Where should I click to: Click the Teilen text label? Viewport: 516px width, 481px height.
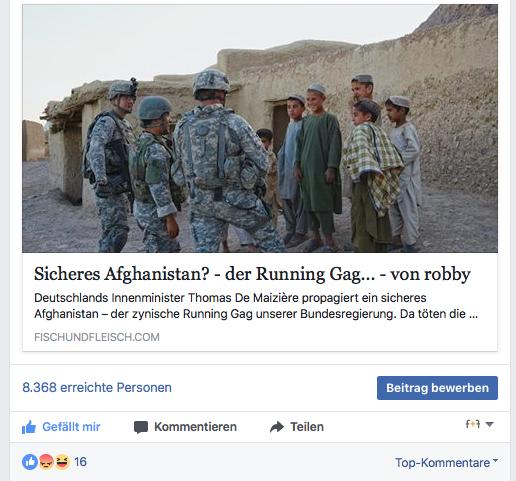(x=307, y=427)
